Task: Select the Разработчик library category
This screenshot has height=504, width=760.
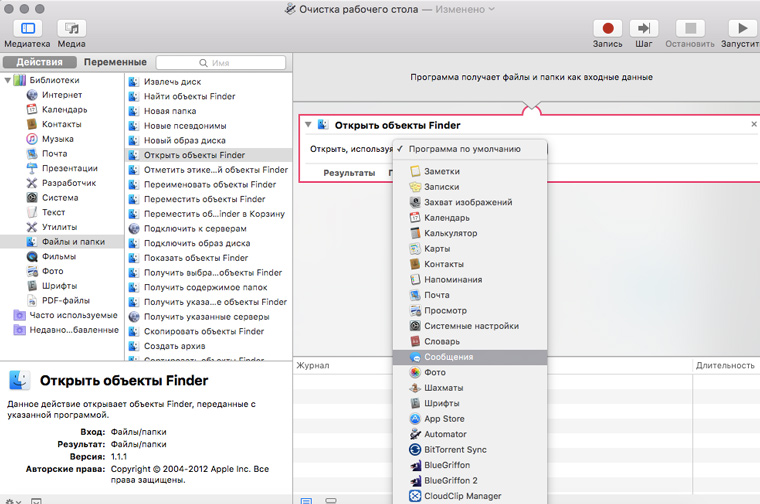Action: tap(69, 183)
